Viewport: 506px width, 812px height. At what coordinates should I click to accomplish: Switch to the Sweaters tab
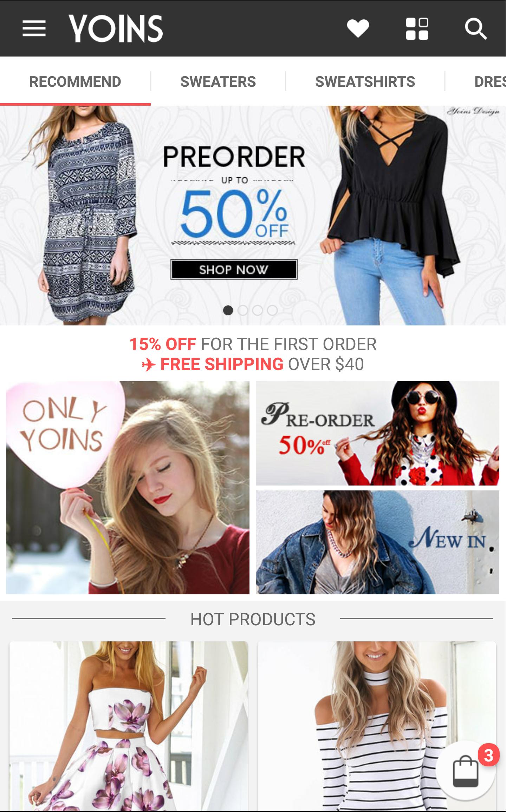click(218, 81)
